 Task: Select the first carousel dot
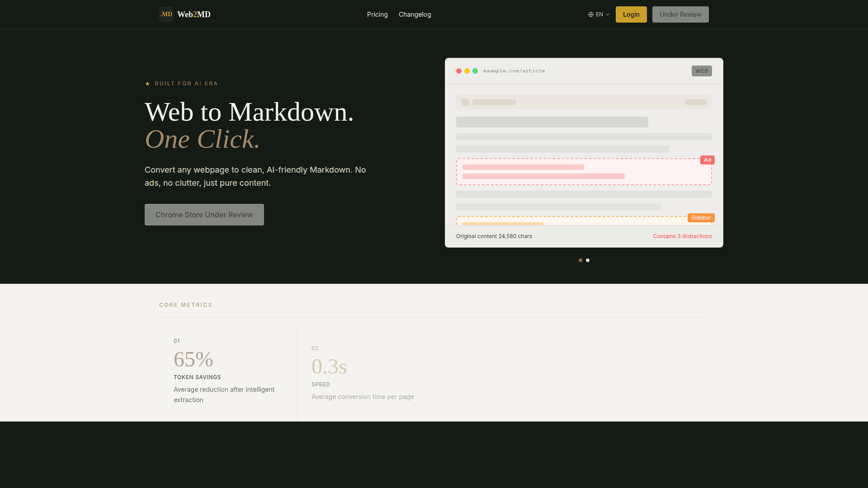click(580, 260)
